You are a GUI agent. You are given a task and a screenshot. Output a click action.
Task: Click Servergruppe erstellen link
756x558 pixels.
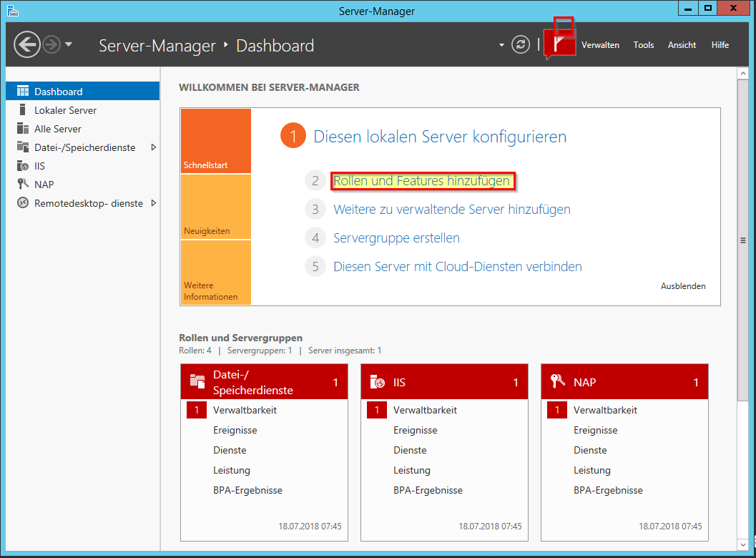click(396, 238)
